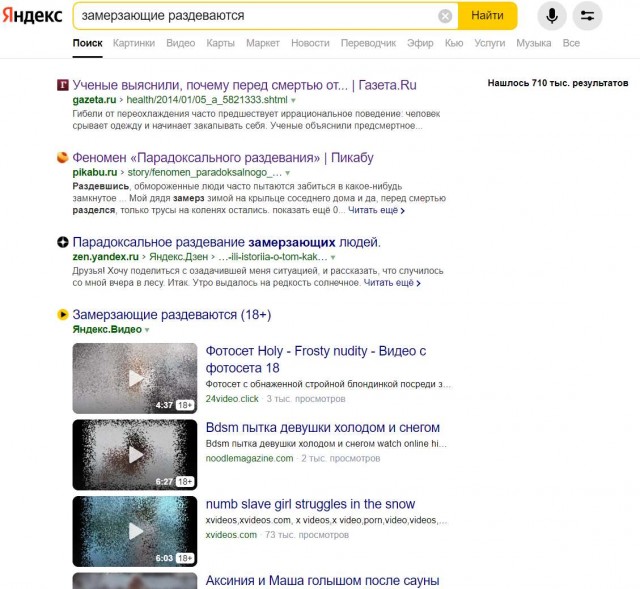
Task: Show all services via Все tab
Action: coord(571,43)
